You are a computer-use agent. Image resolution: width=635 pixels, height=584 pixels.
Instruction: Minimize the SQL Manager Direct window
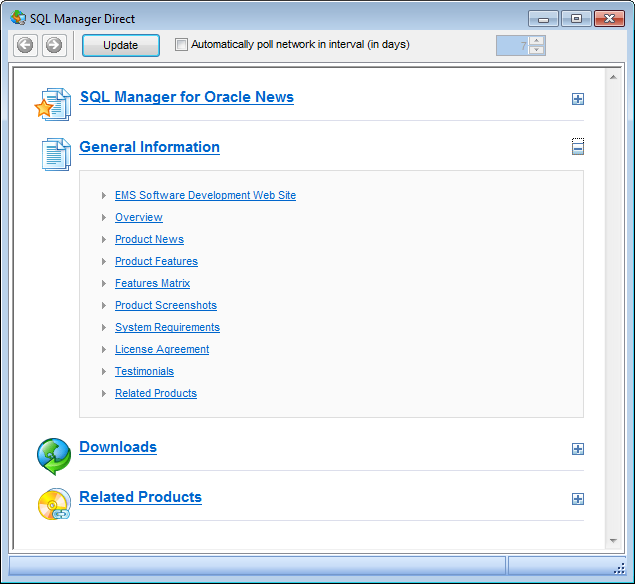click(x=543, y=19)
